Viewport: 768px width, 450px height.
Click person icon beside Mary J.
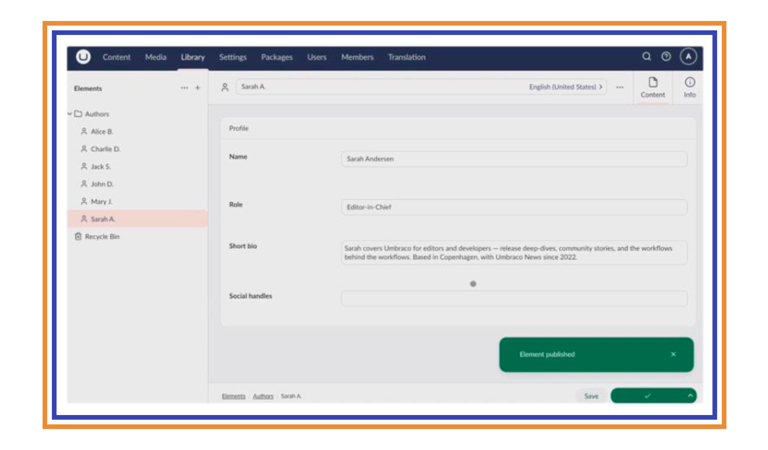84,201
